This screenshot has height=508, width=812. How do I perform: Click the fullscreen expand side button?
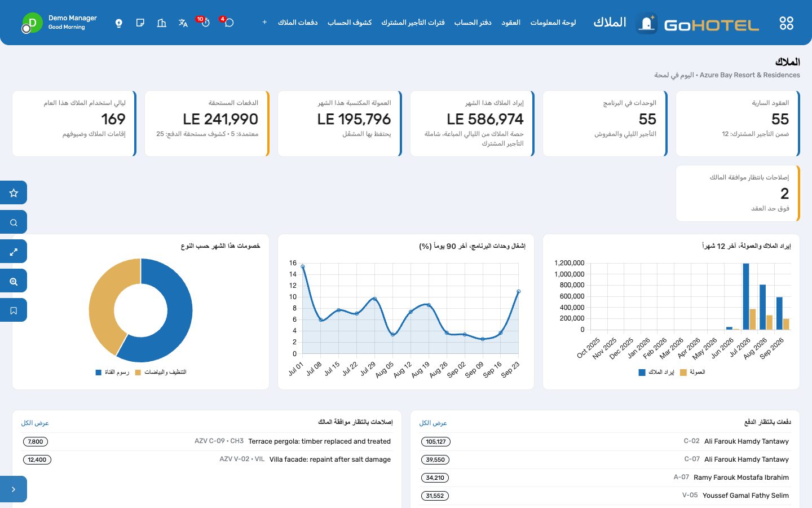[14, 251]
